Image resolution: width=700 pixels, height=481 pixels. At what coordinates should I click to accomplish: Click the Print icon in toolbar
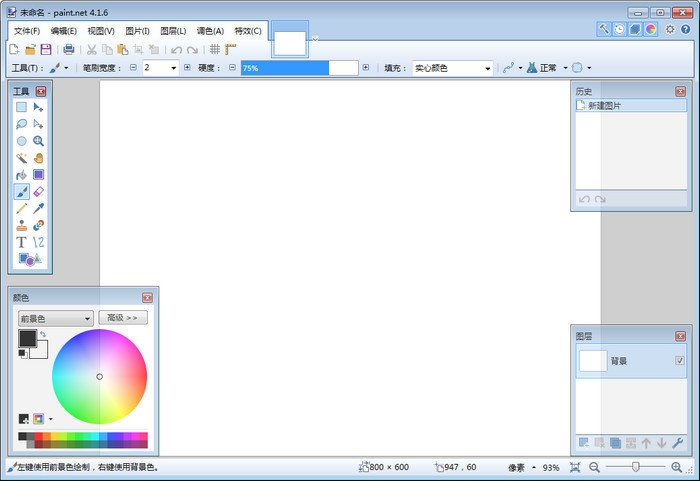coord(69,49)
